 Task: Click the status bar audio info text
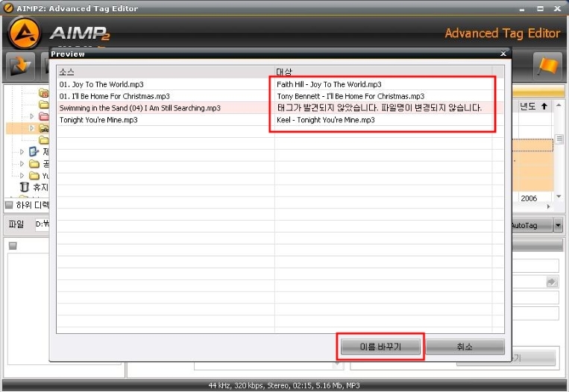pyautogui.click(x=284, y=385)
